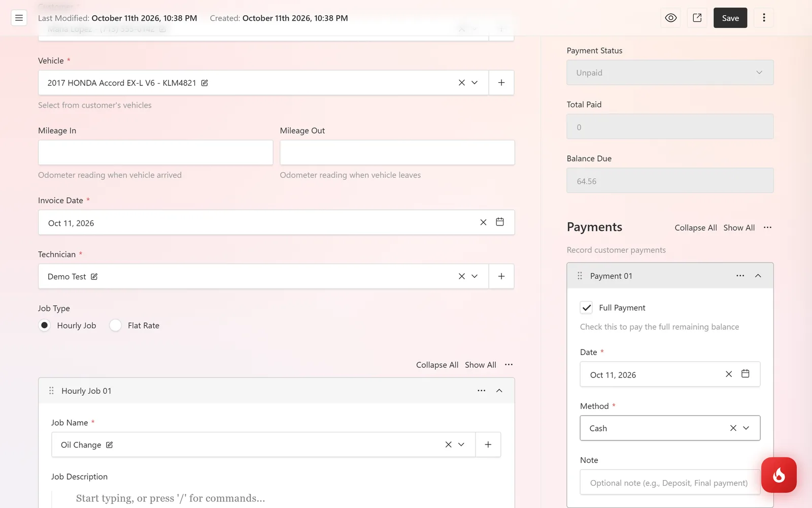Open the top-right three-dot options menu
The image size is (812, 508).
pos(764,18)
